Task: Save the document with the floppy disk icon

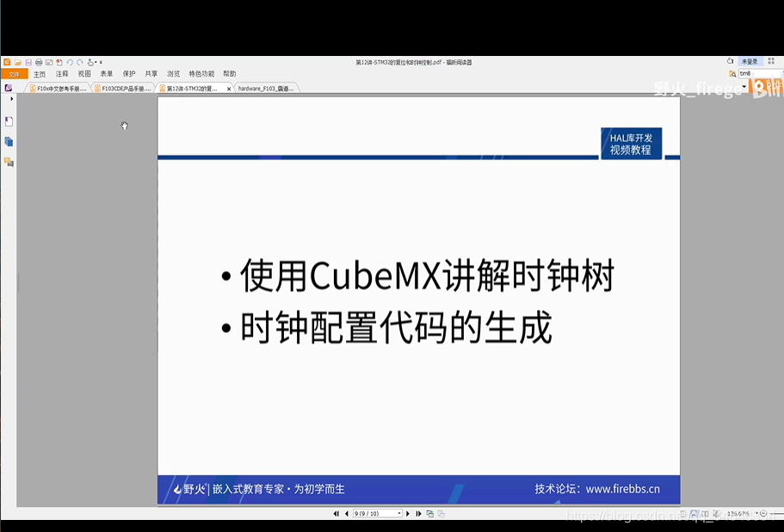Action: tap(28, 63)
